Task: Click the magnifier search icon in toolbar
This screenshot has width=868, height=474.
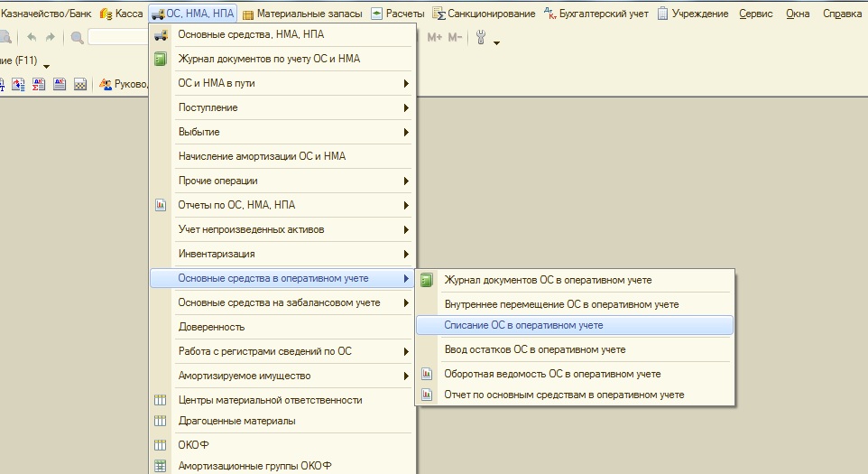Action: pos(78,38)
